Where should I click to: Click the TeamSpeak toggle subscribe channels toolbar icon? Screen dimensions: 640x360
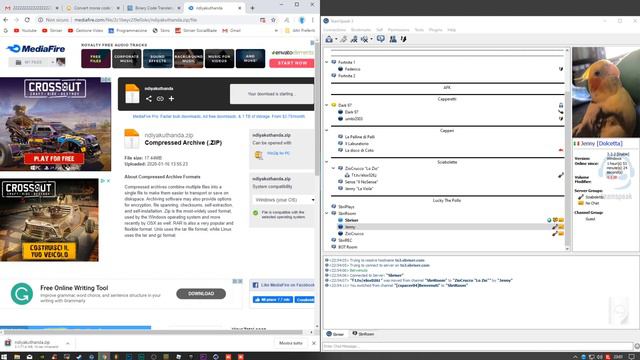[380, 39]
